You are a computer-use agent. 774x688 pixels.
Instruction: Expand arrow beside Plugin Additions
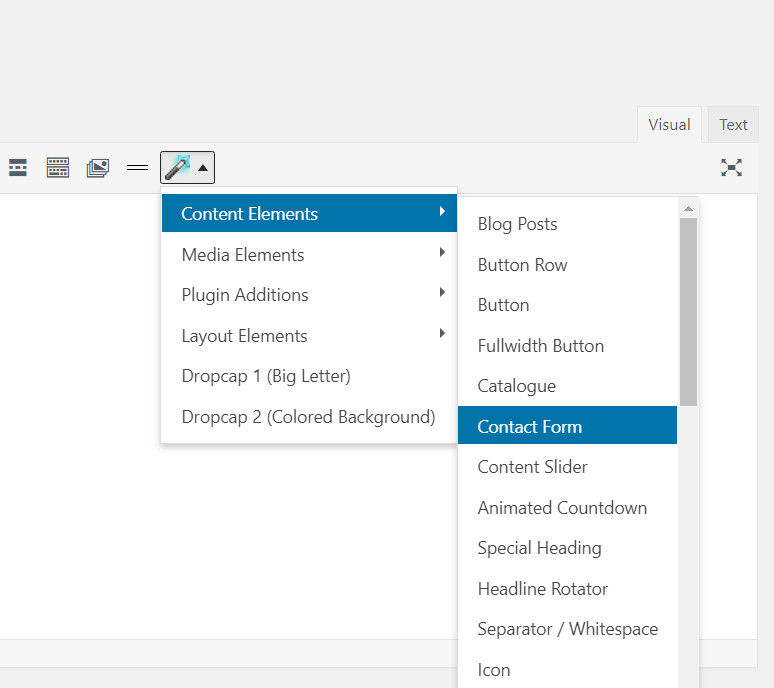(x=442, y=292)
